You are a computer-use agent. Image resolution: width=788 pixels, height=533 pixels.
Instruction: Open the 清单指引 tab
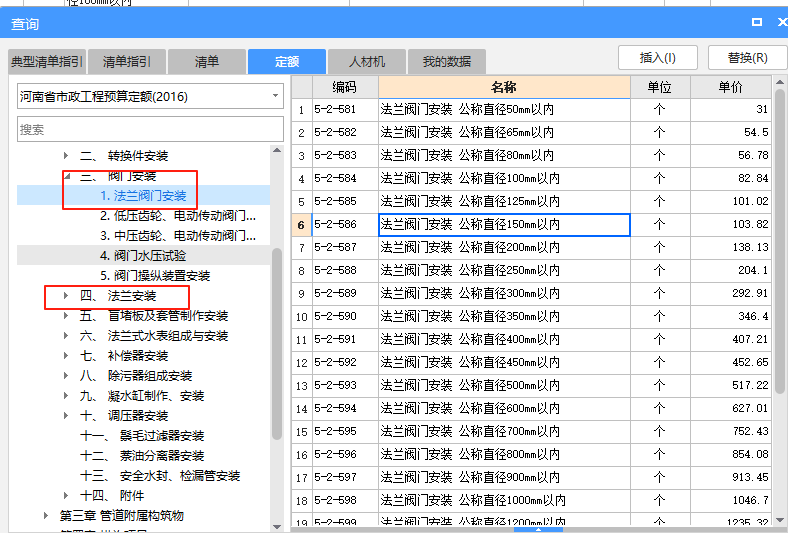tap(127, 62)
